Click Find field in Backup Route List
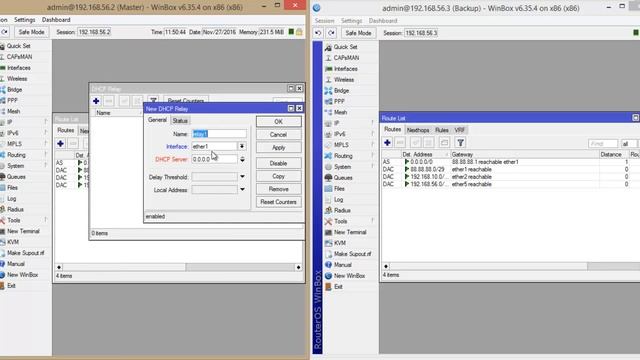Screen dimensions: 640x360 (603, 144)
